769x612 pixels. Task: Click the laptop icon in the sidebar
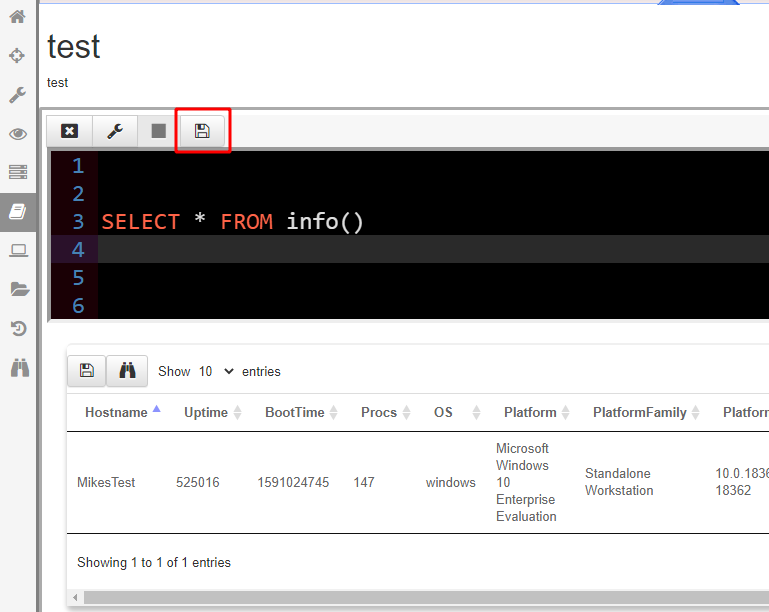pos(17,250)
